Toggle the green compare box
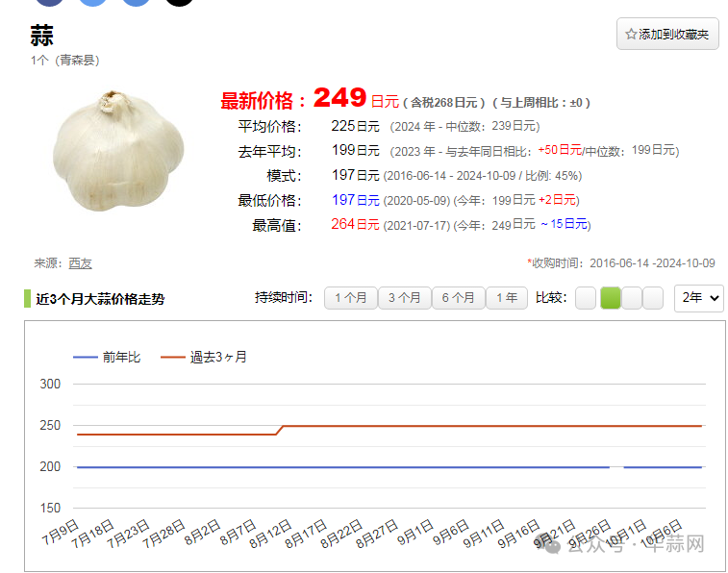 (611, 298)
